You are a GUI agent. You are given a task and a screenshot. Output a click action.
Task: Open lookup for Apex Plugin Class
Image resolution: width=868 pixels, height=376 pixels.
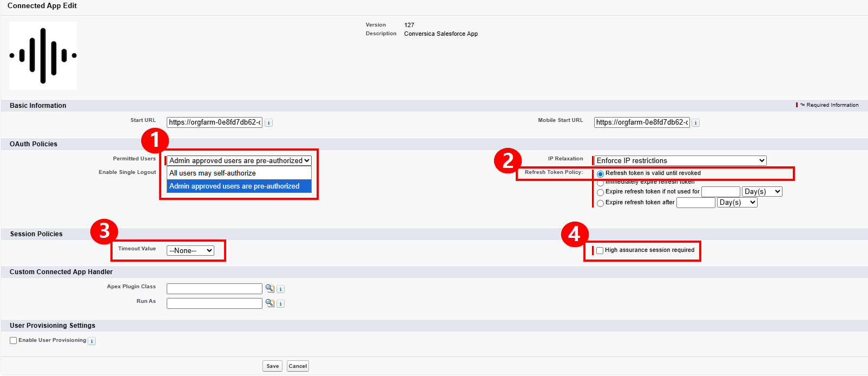[x=269, y=288]
